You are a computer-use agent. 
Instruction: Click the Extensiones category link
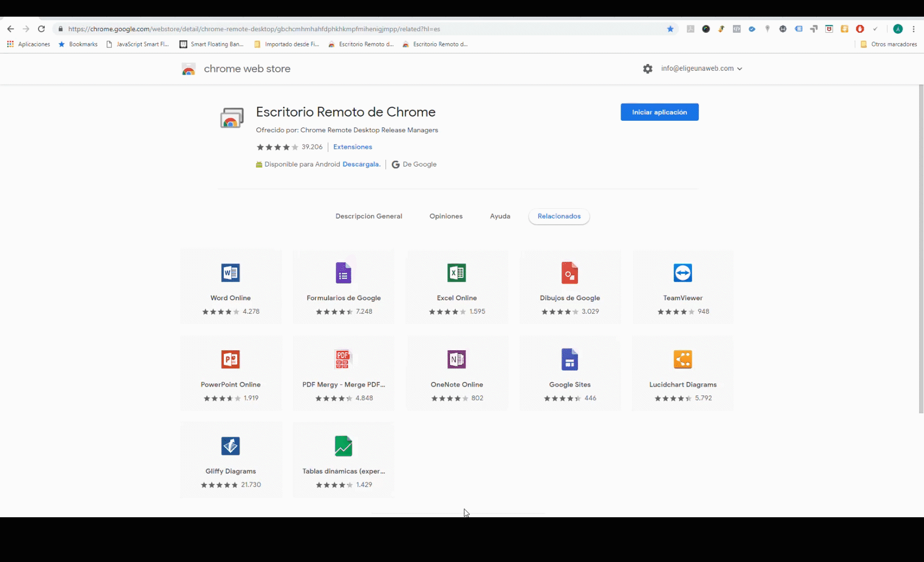[x=353, y=147]
